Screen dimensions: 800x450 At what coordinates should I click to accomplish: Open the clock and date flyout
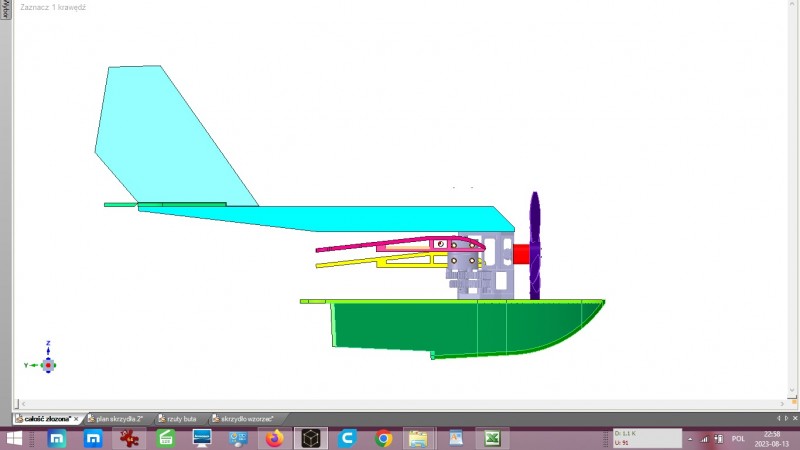[771, 439]
